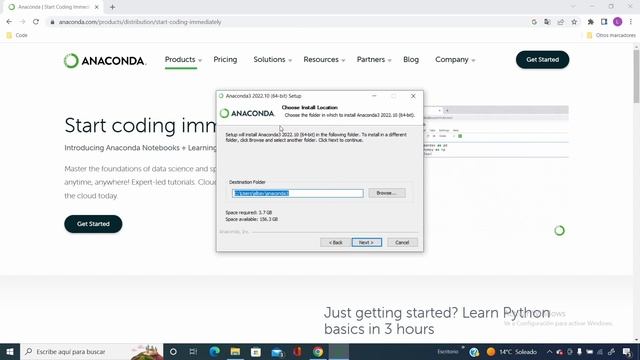This screenshot has width=640, height=360.
Task: Open File Explorer from the taskbar
Action: (235, 351)
